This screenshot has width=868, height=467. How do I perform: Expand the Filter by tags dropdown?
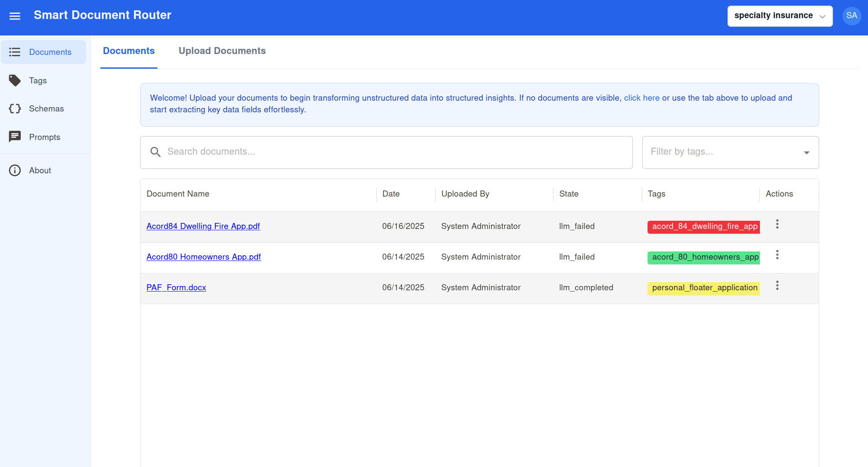[x=806, y=152]
